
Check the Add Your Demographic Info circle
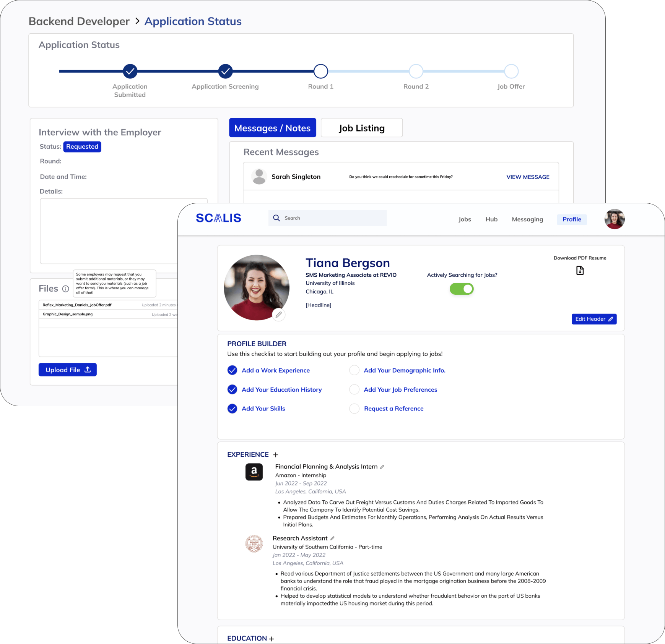click(x=354, y=370)
